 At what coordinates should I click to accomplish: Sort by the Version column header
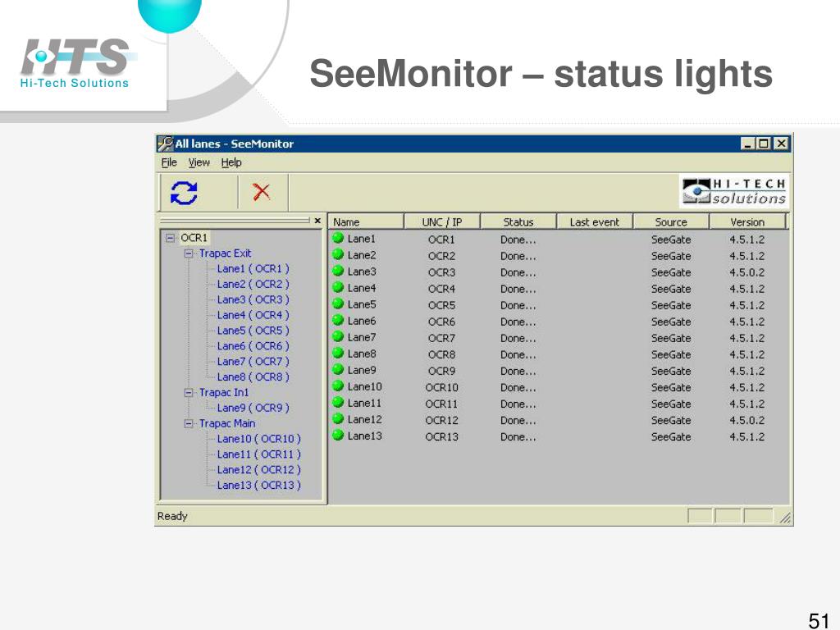pos(747,221)
